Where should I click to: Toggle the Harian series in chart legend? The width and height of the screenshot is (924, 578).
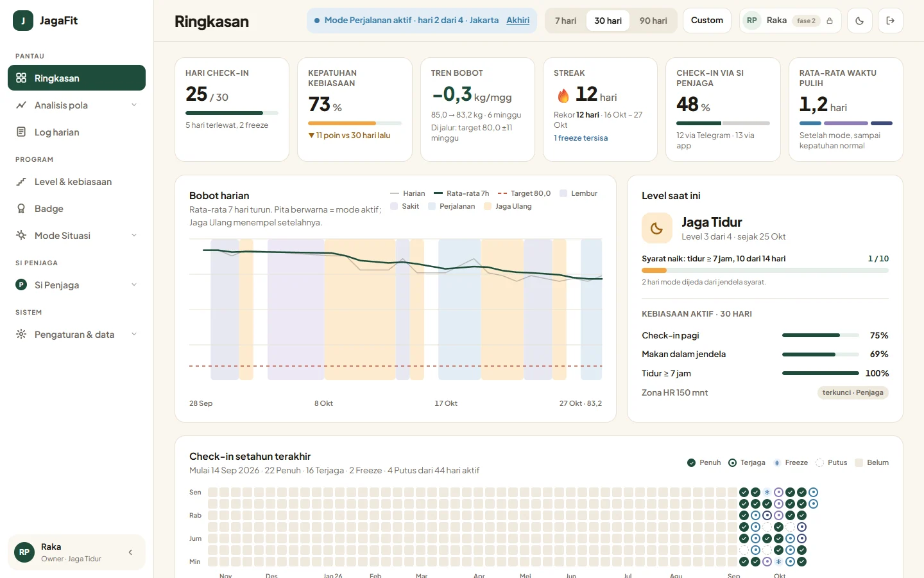[407, 193]
